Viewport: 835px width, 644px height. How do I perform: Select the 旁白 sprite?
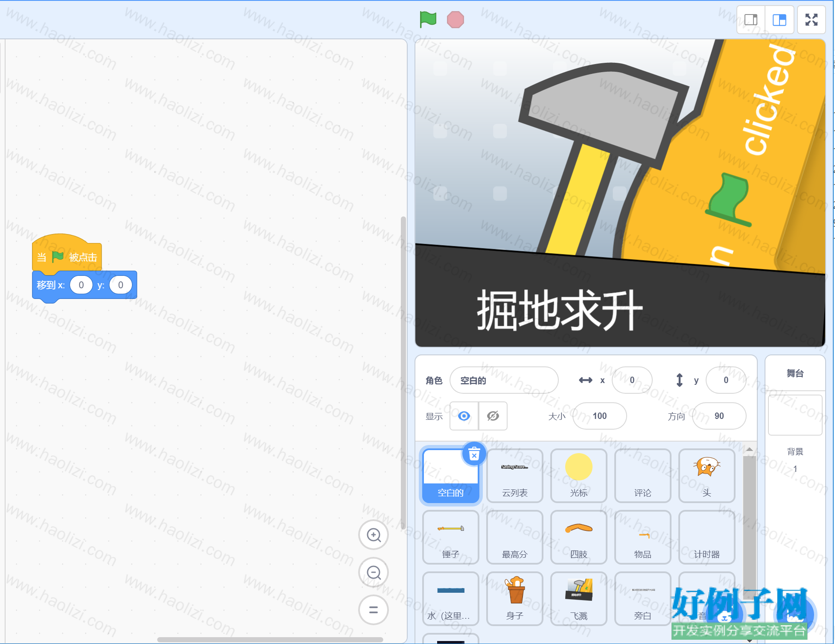pyautogui.click(x=643, y=599)
